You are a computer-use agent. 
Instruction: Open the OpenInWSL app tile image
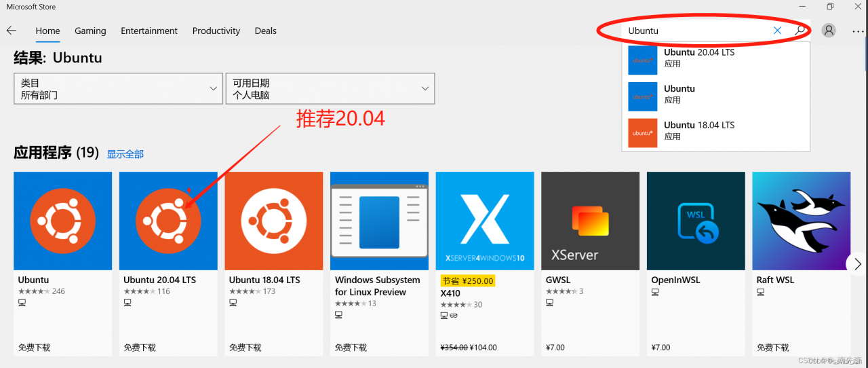tap(696, 221)
